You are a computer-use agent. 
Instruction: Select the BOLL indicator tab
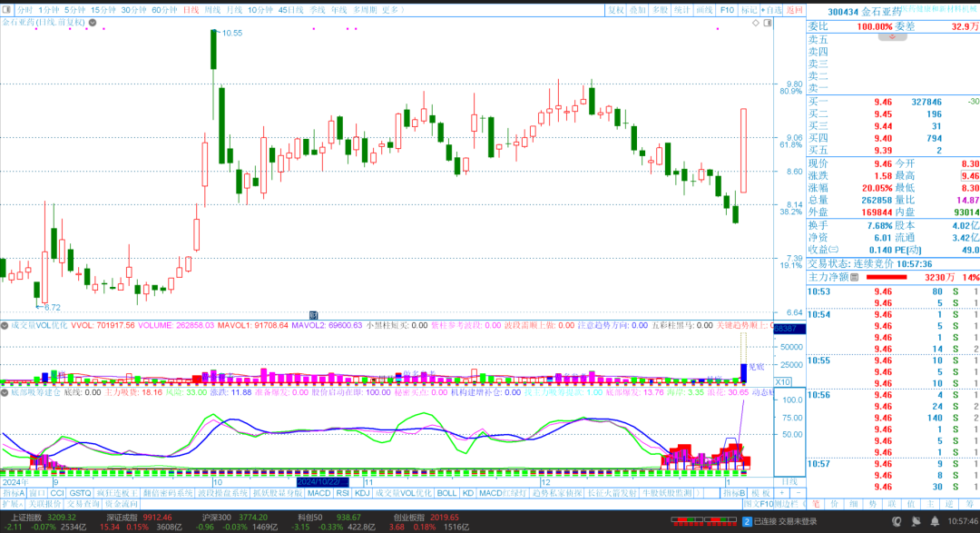point(446,493)
